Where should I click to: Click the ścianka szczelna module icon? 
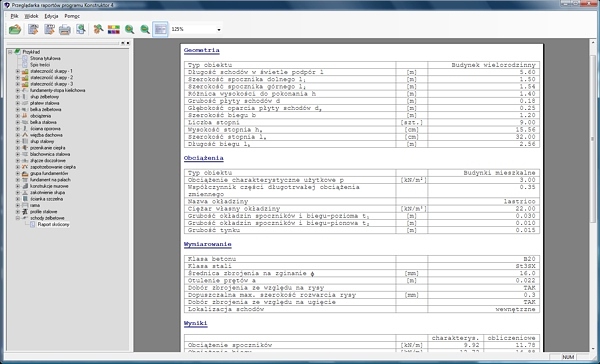click(x=25, y=199)
